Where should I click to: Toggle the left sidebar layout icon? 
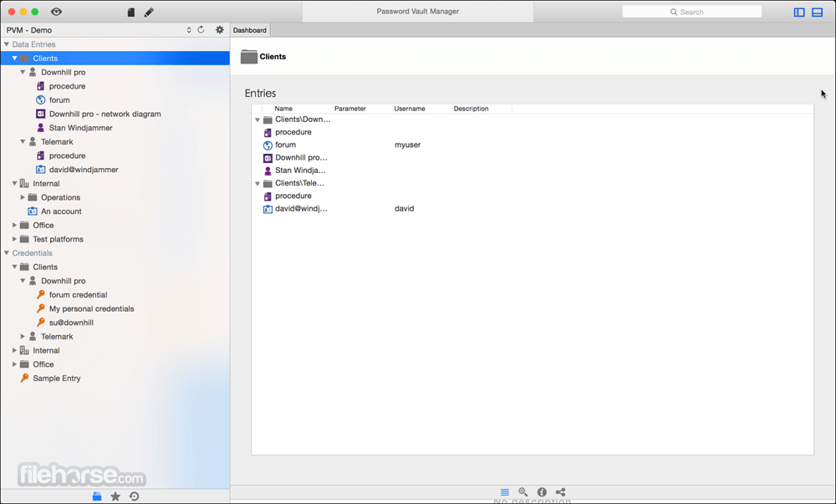(x=799, y=12)
